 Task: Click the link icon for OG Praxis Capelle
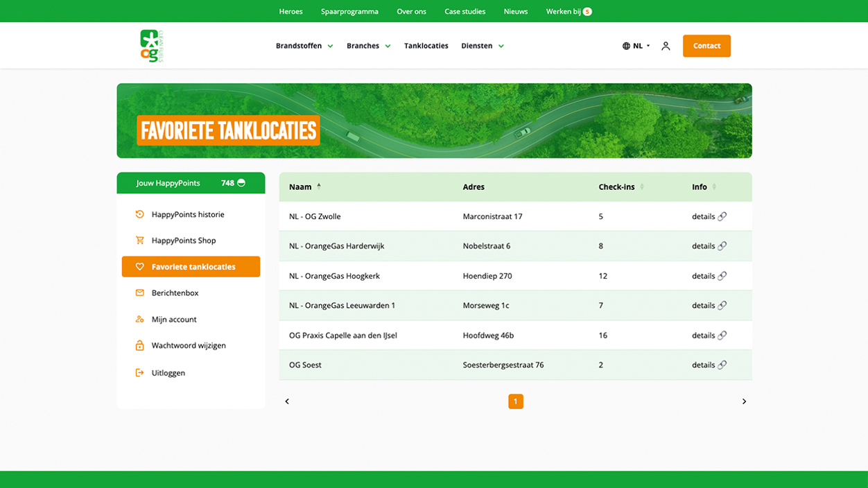[722, 335]
